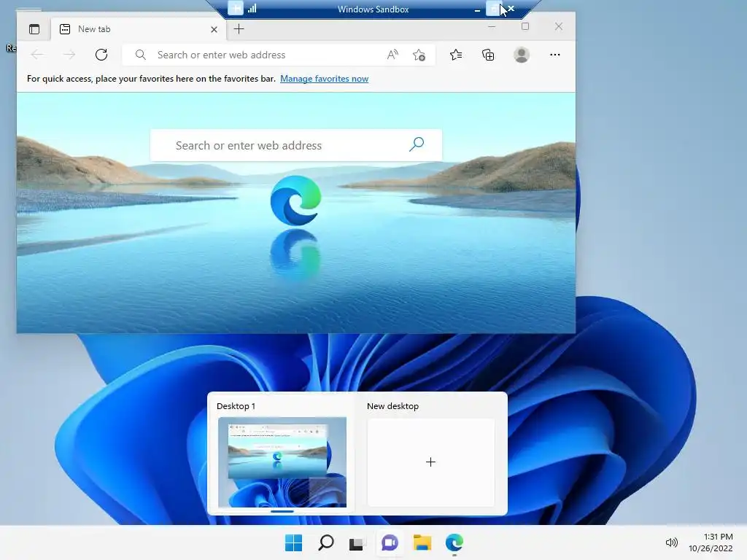Click the Desktop 1 label

tap(236, 406)
